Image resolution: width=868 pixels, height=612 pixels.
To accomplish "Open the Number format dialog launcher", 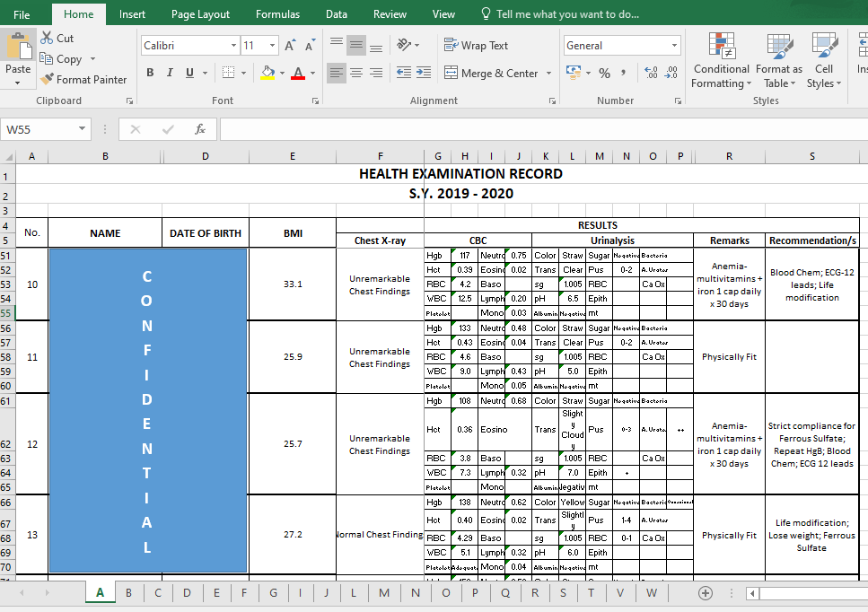I will 678,101.
